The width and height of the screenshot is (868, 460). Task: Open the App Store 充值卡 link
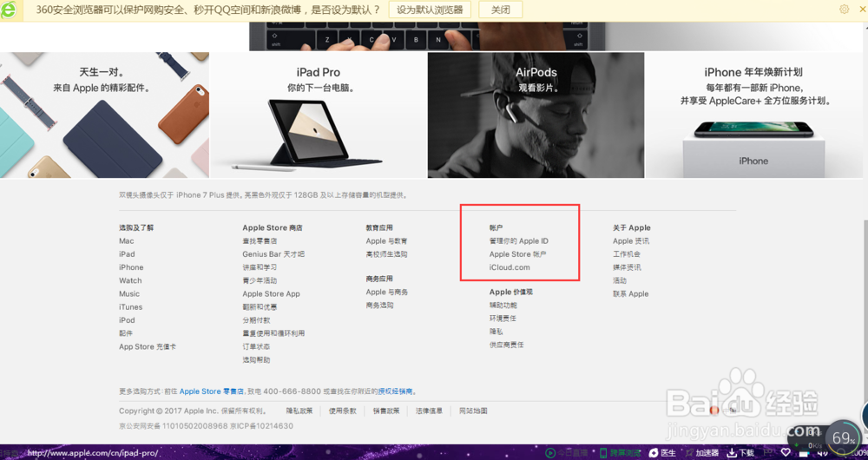148,346
